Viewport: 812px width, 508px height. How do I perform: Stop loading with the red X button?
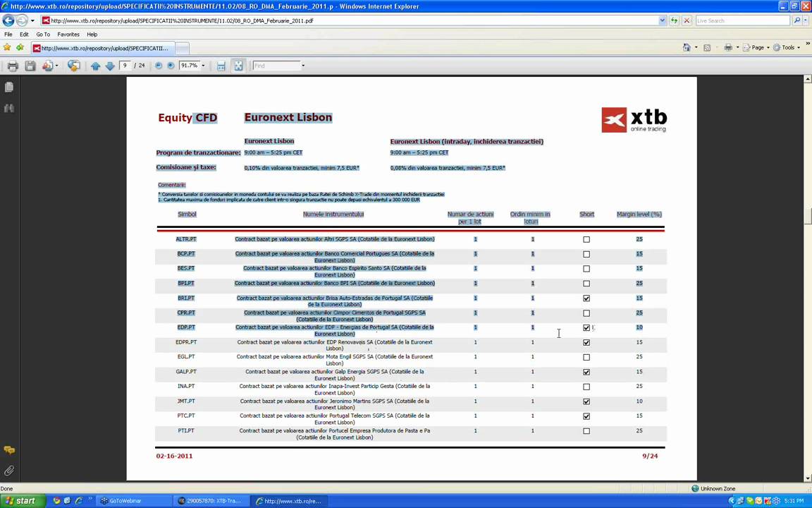(687, 20)
